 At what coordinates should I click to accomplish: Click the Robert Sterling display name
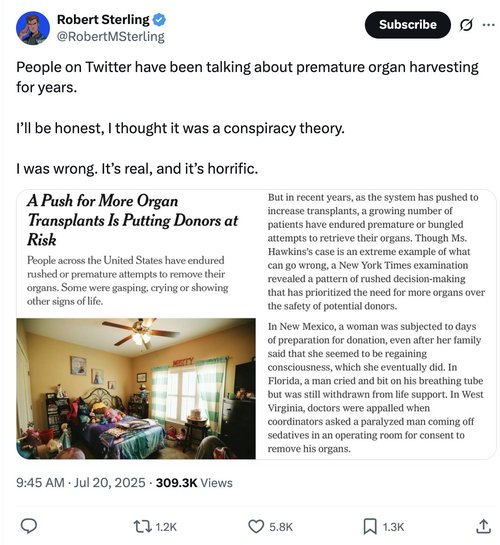[x=103, y=19]
